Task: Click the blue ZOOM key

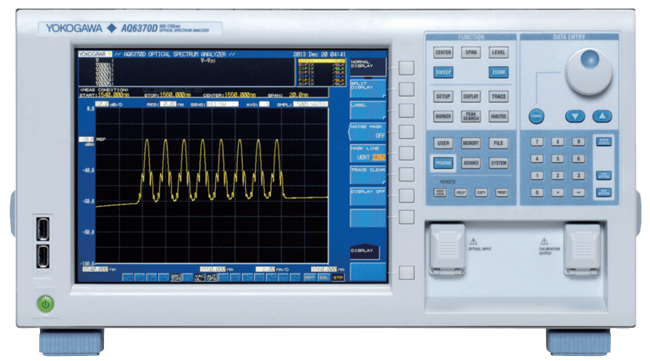Action: [498, 72]
